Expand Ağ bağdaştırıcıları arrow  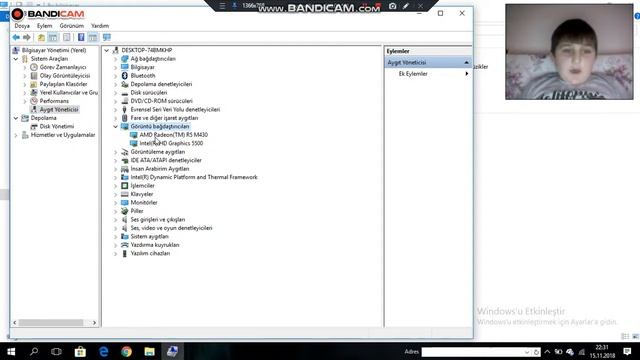[116, 59]
